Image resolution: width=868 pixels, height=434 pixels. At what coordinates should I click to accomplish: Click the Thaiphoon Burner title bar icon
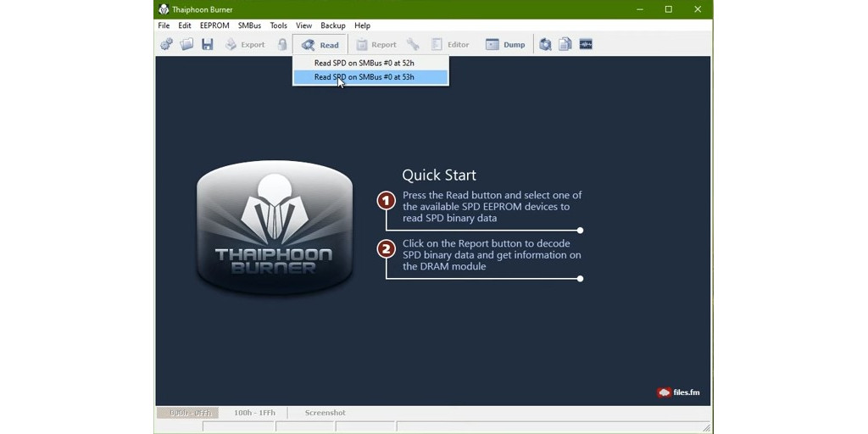coord(164,9)
